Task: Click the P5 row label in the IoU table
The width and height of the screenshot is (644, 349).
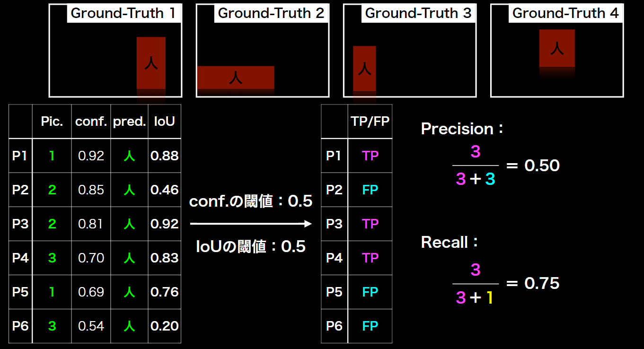Action: pyautogui.click(x=20, y=292)
